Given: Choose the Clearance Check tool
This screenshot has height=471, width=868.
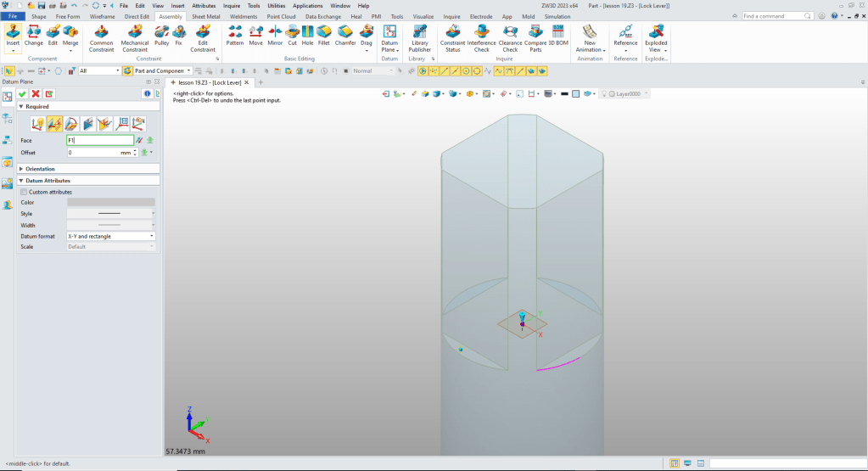Looking at the screenshot, I should [510, 38].
